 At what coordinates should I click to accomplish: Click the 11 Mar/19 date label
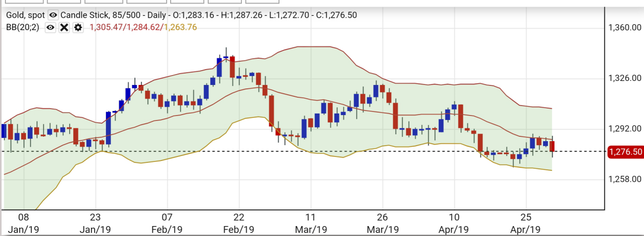pyautogui.click(x=311, y=223)
